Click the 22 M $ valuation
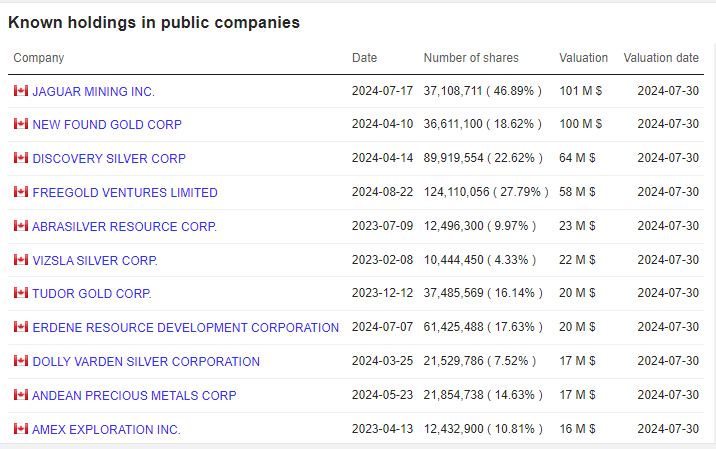Image resolution: width=716 pixels, height=449 pixels. [x=577, y=260]
